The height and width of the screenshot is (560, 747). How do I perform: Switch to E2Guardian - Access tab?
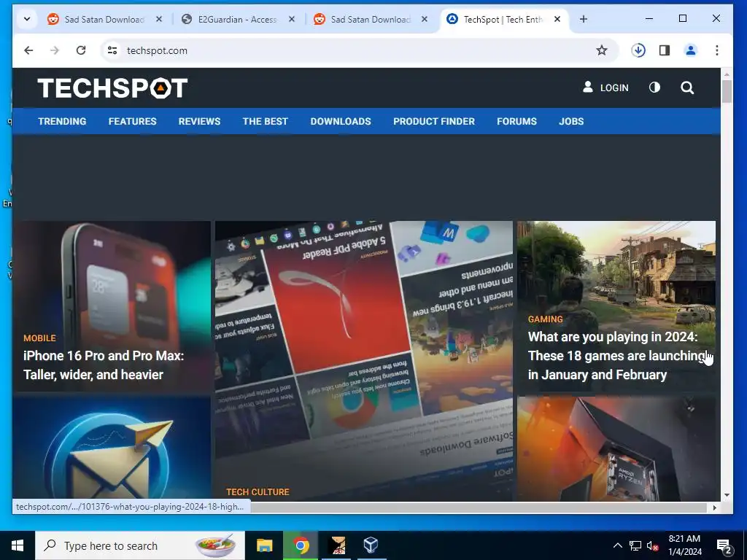coord(237,19)
